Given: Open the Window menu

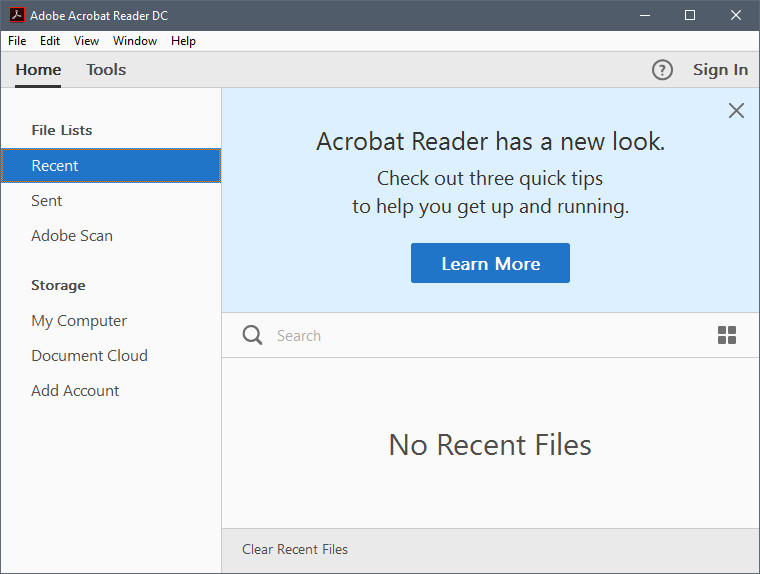Looking at the screenshot, I should 135,41.
